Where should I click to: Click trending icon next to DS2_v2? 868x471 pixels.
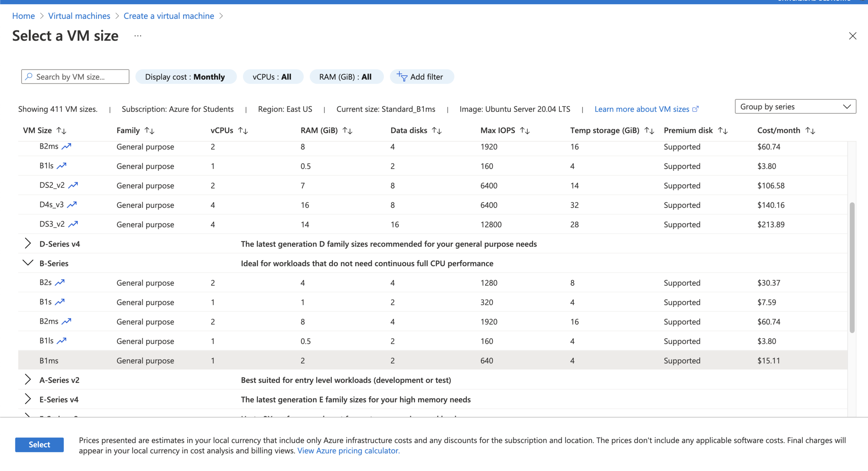pos(73,185)
